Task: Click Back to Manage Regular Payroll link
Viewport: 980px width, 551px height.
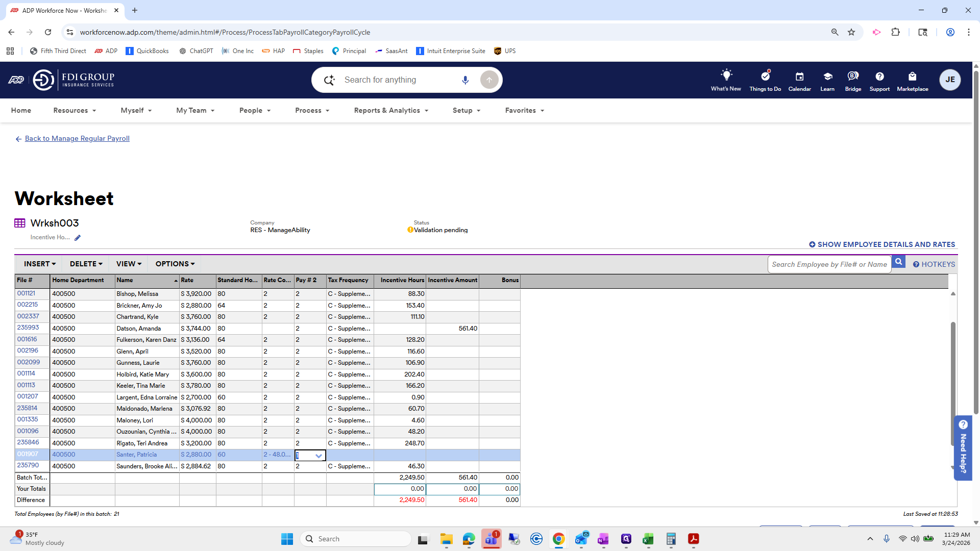Action: 77,138
